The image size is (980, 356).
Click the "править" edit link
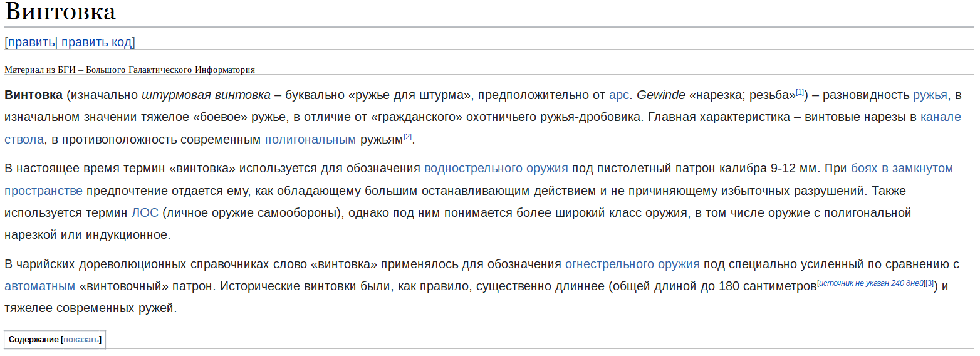(x=31, y=43)
